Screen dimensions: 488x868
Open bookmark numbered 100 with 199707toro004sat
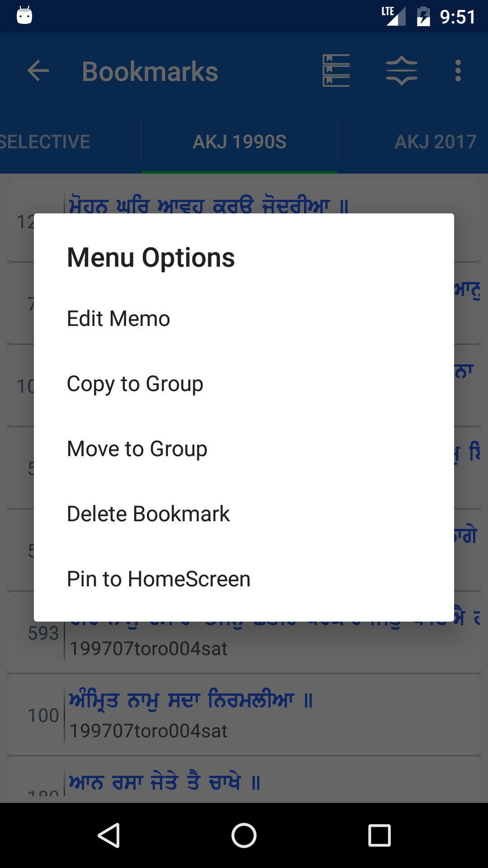pyautogui.click(x=244, y=715)
